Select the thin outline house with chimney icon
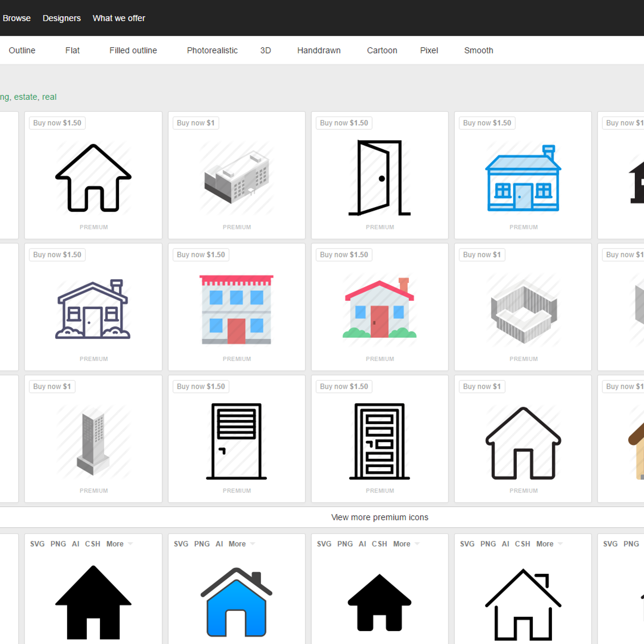 [x=523, y=604]
